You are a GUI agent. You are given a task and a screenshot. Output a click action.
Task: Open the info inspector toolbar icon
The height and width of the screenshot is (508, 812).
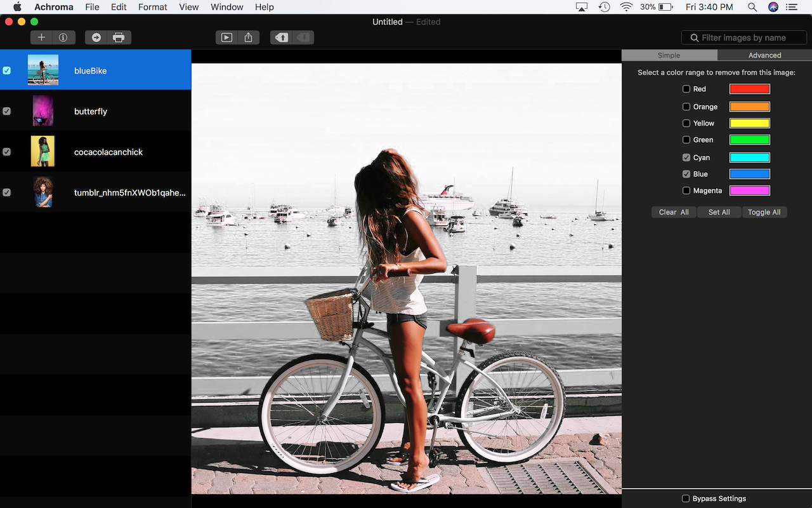(x=63, y=37)
